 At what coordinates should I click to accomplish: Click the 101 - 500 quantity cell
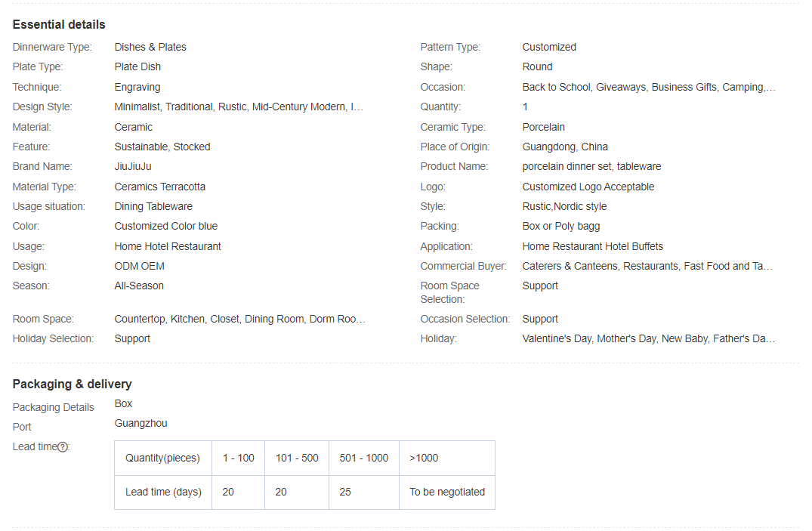pos(297,458)
